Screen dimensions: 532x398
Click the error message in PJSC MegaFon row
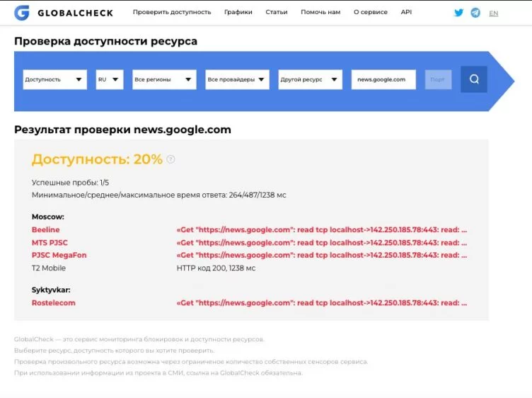(x=322, y=256)
